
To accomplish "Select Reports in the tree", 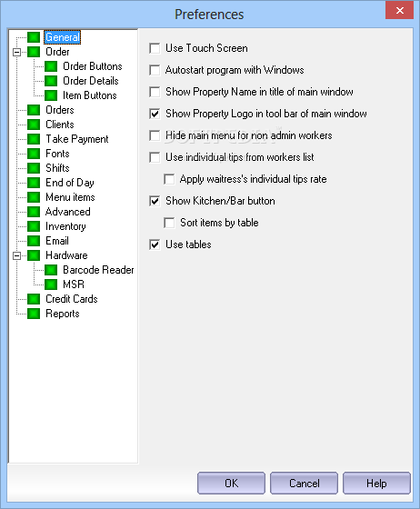I will tap(63, 314).
